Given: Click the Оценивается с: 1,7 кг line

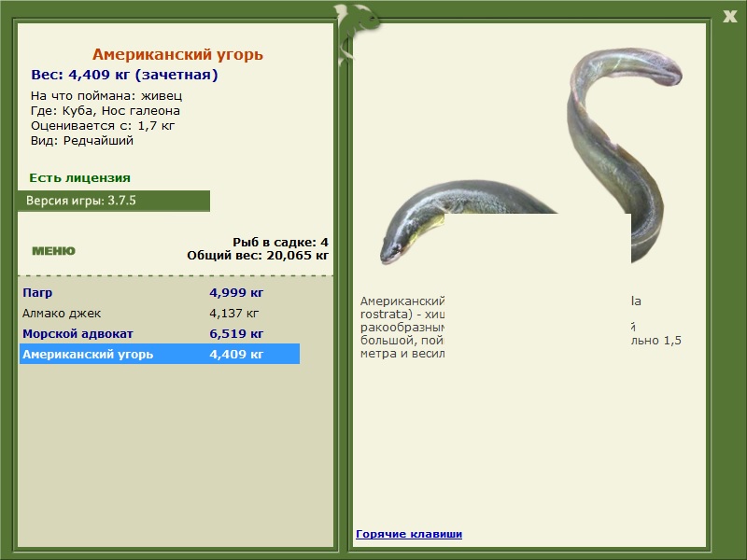Looking at the screenshot, I should (103, 126).
